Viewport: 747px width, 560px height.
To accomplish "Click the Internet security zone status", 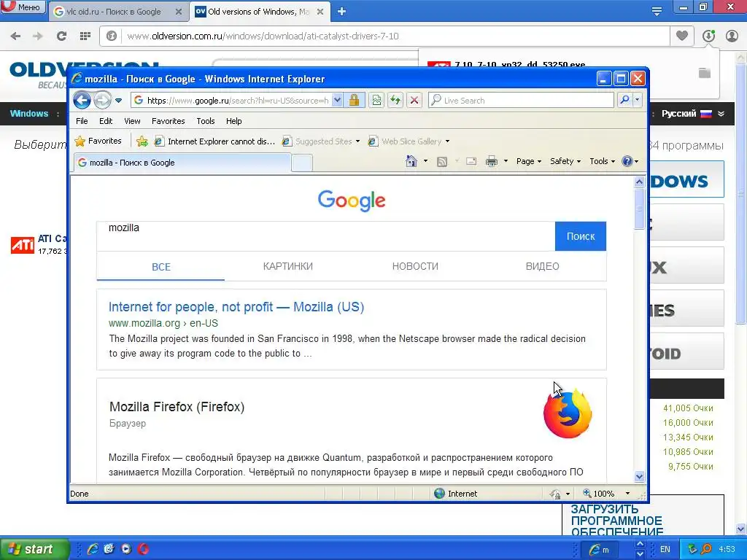I will pos(456,494).
